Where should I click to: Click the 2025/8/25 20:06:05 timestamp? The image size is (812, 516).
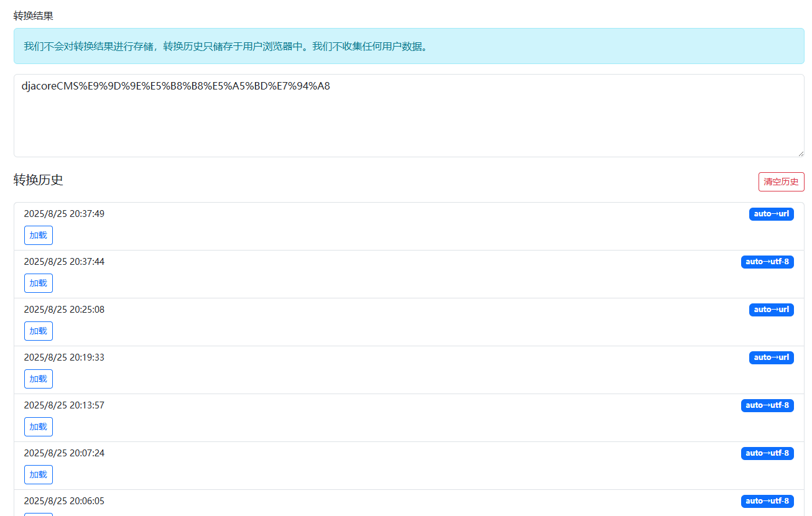point(64,501)
